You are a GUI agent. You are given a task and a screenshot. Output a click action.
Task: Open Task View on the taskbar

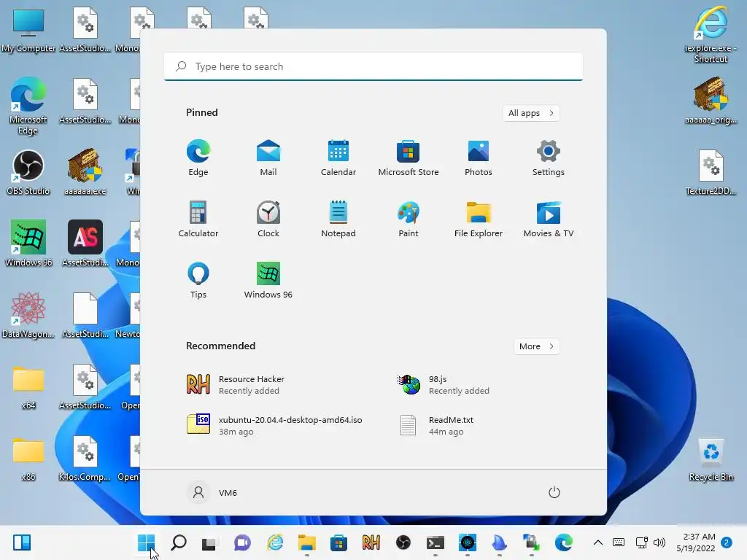pyautogui.click(x=209, y=542)
